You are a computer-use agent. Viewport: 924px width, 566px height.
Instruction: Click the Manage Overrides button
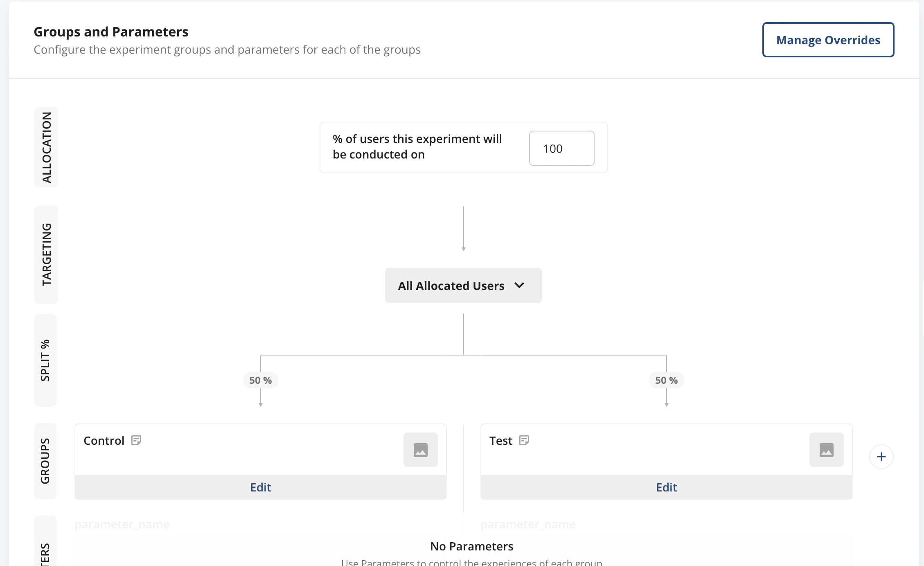click(828, 40)
